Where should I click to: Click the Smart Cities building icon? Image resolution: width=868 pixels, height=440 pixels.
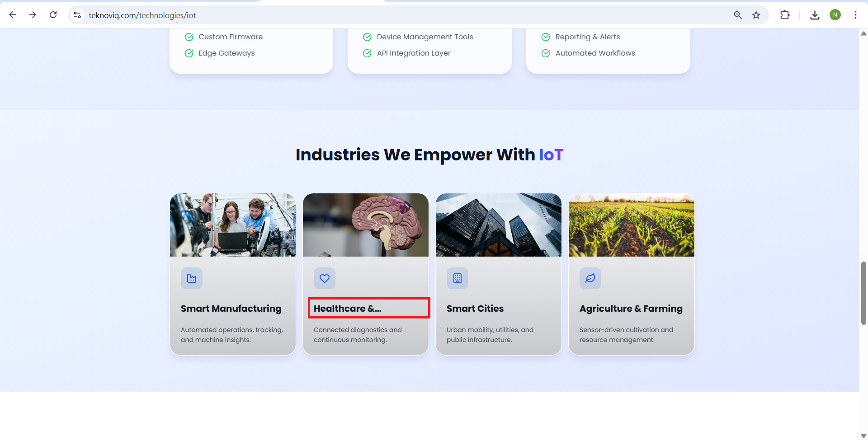[458, 278]
